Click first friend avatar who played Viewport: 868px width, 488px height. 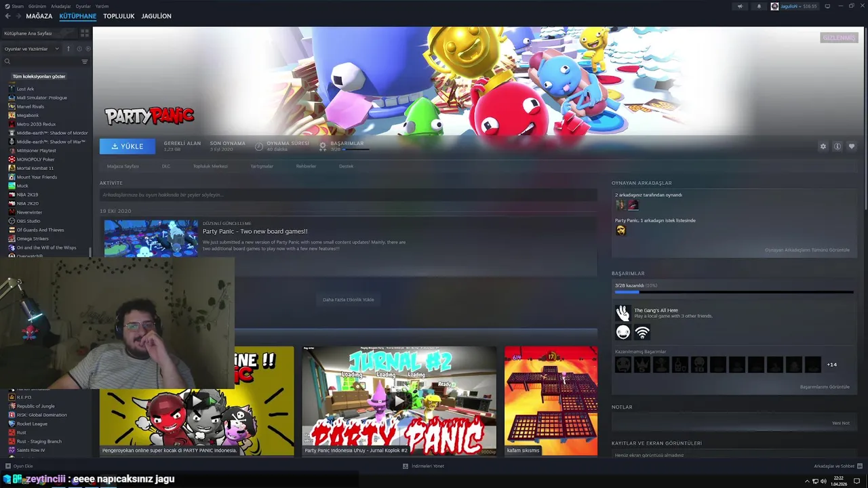click(x=620, y=205)
